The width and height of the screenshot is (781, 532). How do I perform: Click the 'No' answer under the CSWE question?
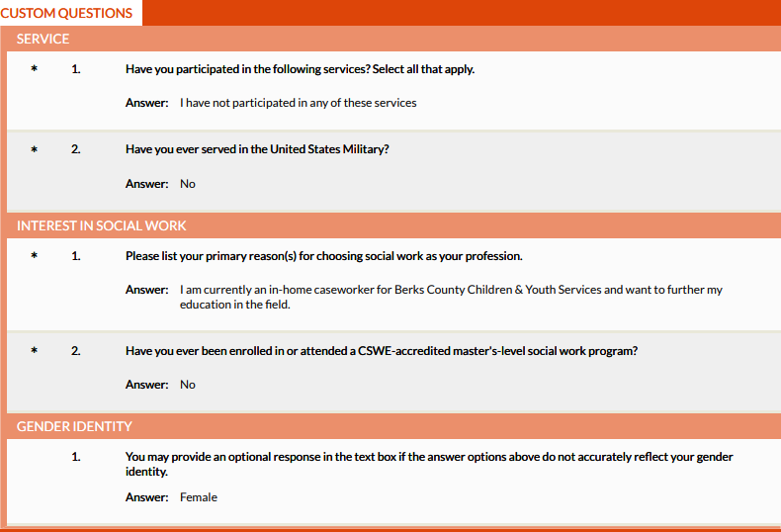click(188, 385)
